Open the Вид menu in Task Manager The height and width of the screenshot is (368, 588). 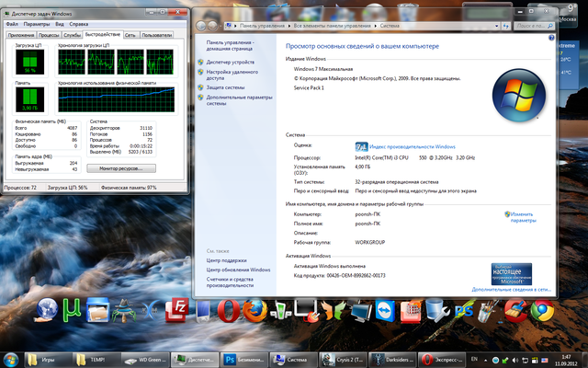click(59, 23)
